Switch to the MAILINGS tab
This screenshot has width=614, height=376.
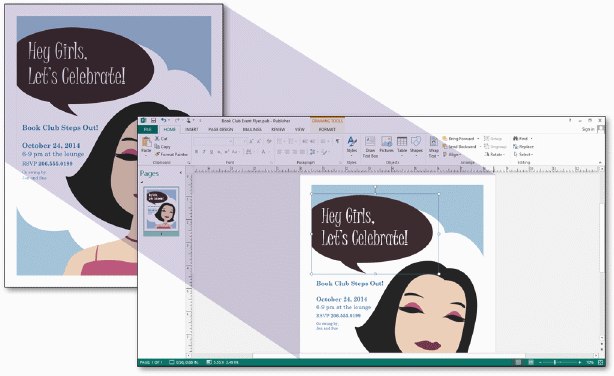252,129
